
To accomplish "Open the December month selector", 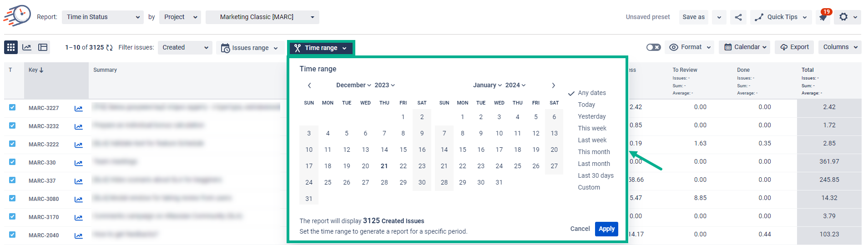I will [x=354, y=85].
